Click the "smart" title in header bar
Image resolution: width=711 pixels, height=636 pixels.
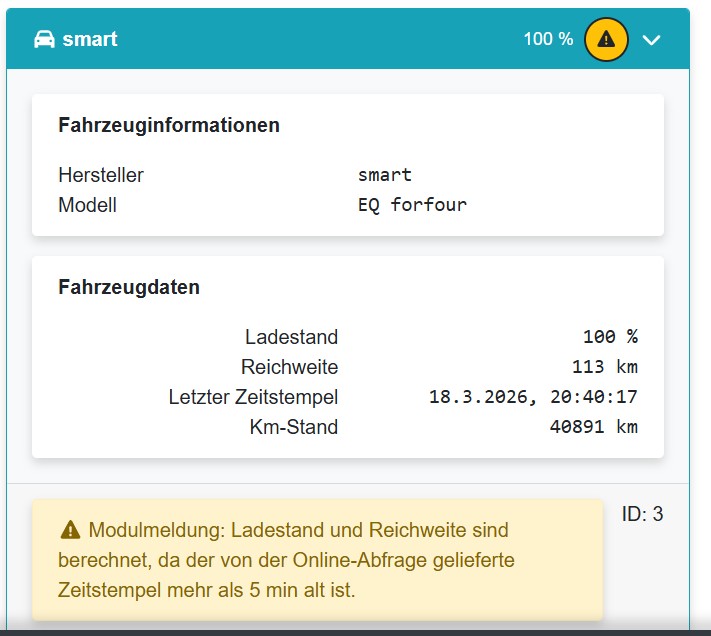[x=90, y=39]
